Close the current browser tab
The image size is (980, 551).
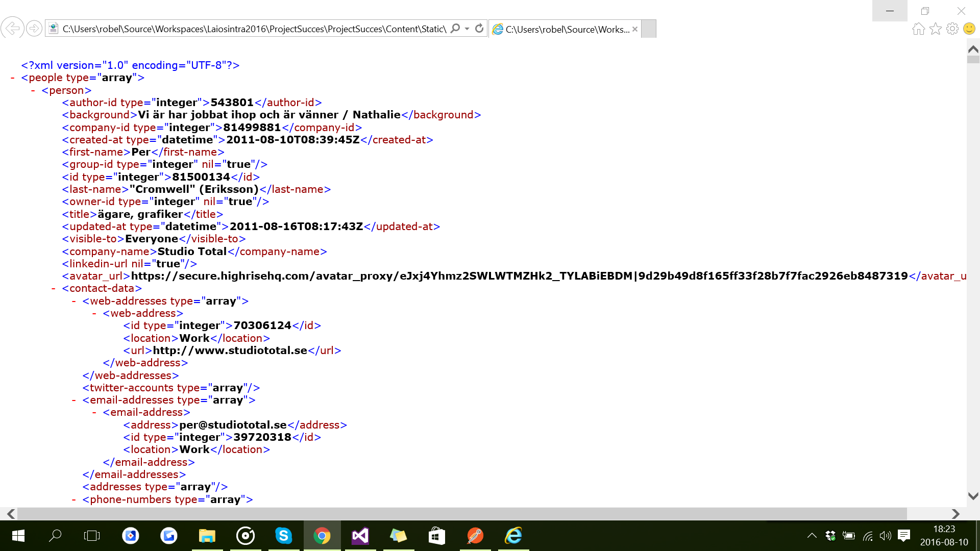pos(634,29)
